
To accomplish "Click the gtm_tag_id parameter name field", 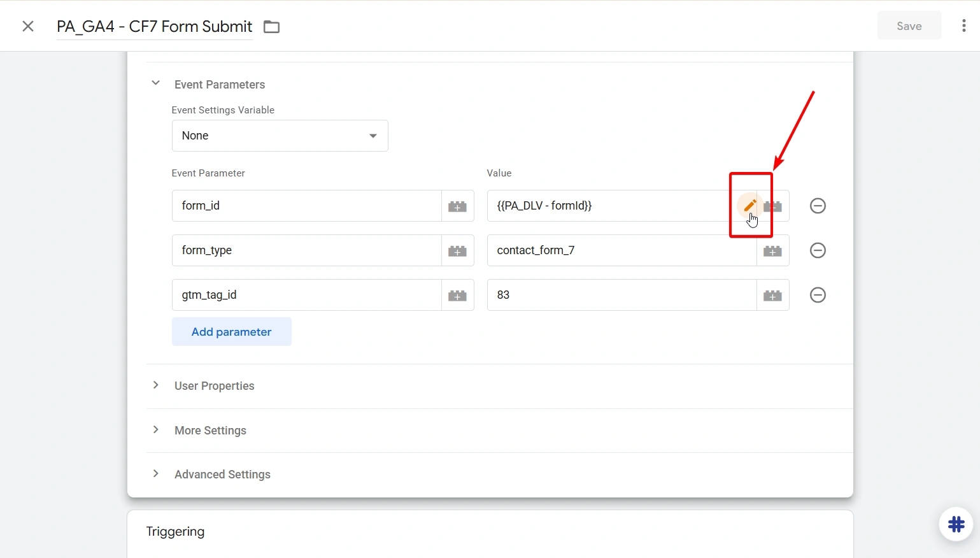I will point(306,295).
